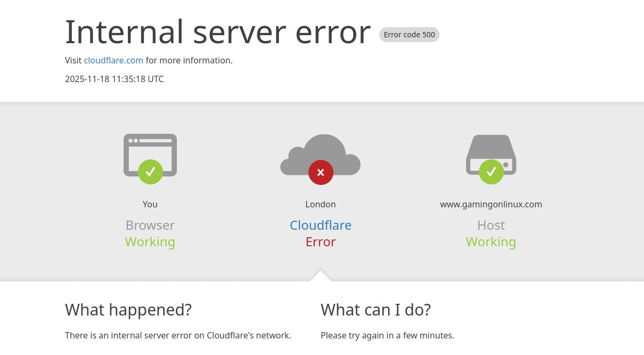Click the Working status under Host
Screen dimensions: 644x355
tap(491, 241)
